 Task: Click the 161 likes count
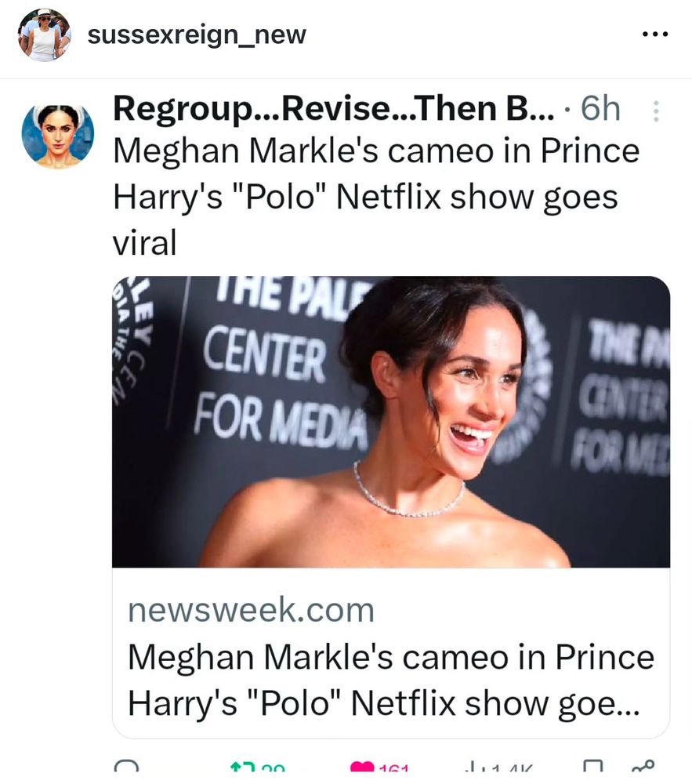[393, 769]
